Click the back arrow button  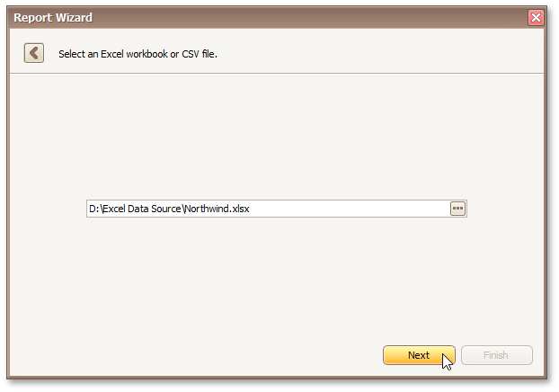(x=34, y=53)
